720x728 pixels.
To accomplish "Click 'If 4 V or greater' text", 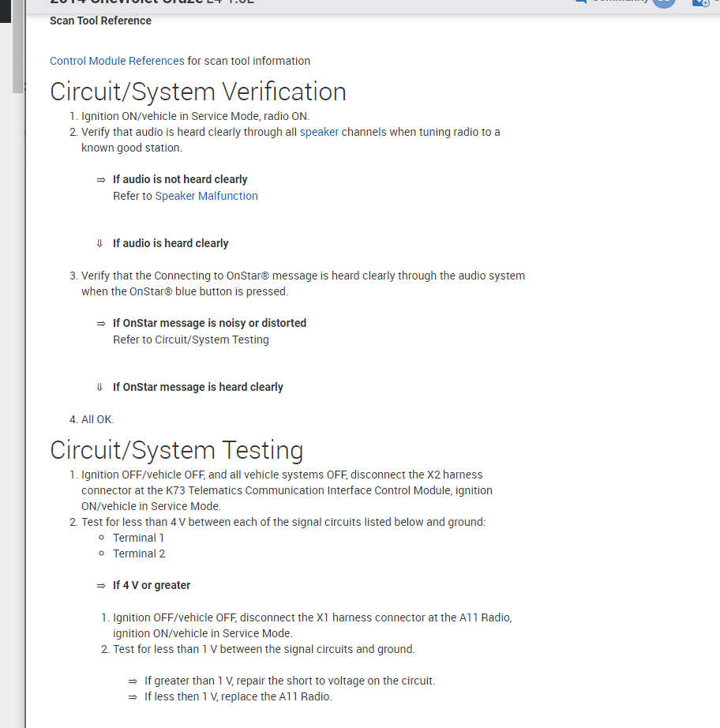I will pos(152,585).
